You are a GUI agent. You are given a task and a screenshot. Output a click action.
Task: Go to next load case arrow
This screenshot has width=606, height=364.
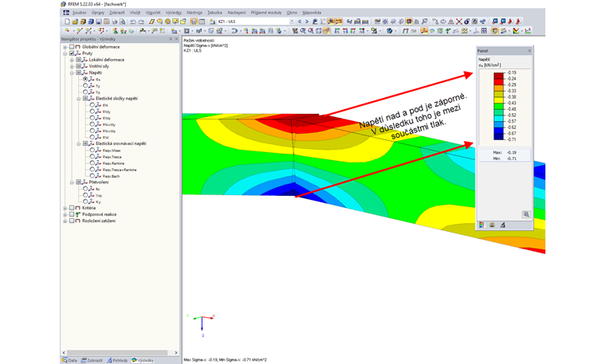(307, 22)
